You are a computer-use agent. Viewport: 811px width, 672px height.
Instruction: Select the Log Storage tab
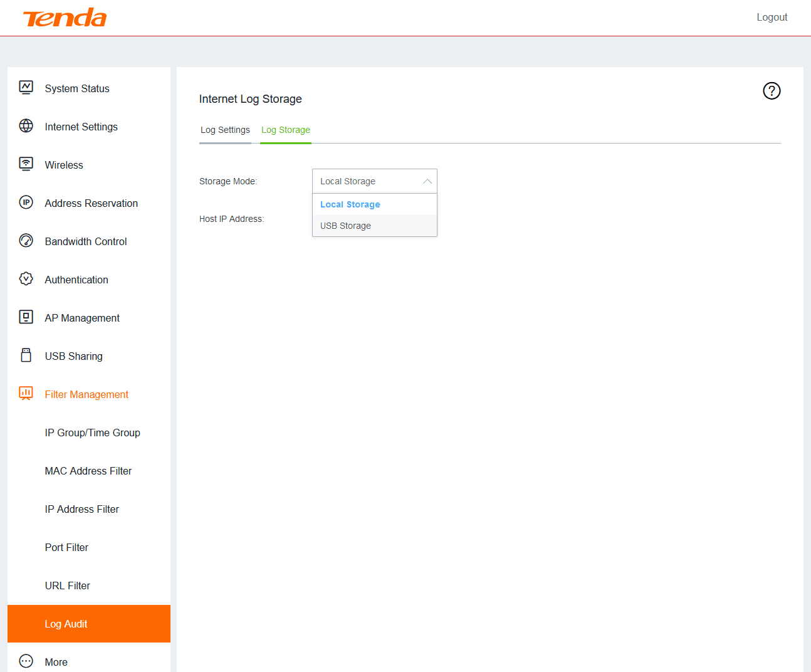(285, 130)
